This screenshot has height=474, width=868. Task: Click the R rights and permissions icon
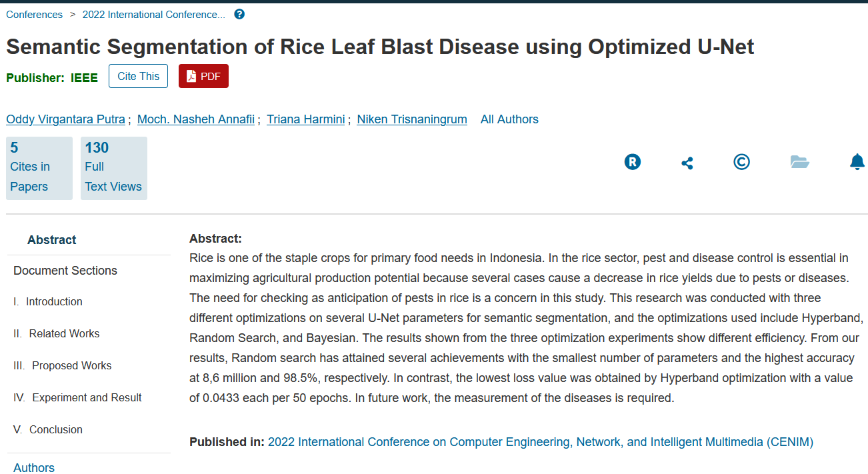pyautogui.click(x=632, y=161)
